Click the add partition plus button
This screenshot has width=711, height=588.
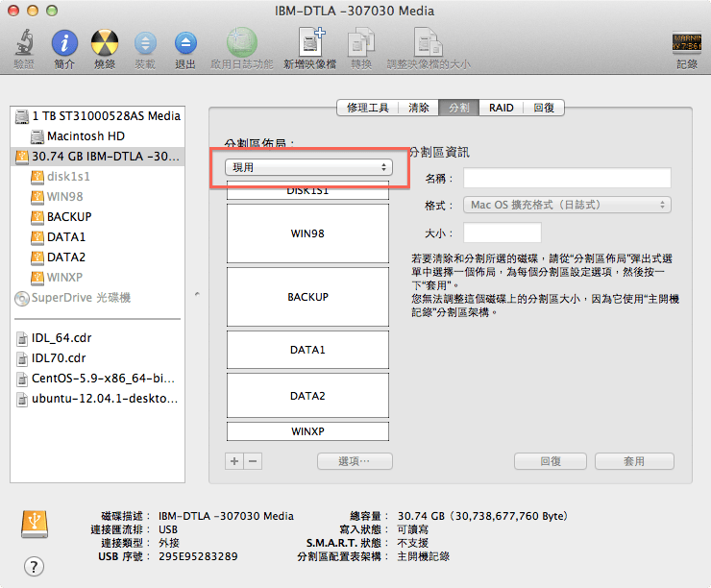click(234, 461)
